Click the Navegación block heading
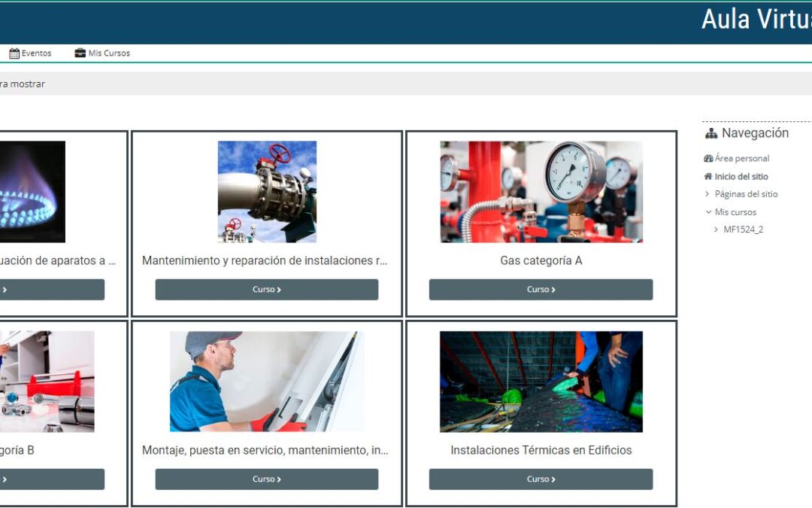This screenshot has height=508, width=812. [755, 133]
